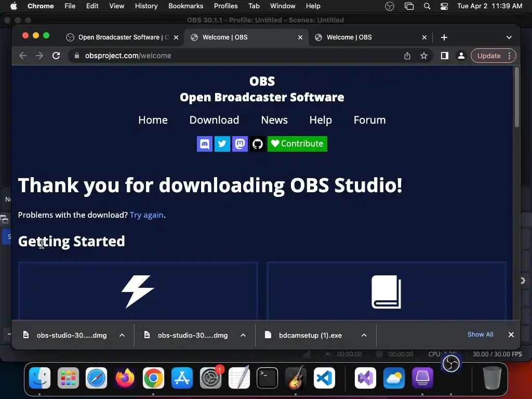This screenshot has height=399, width=532.
Task: Open Spotlight search in menu bar
Action: tap(427, 6)
